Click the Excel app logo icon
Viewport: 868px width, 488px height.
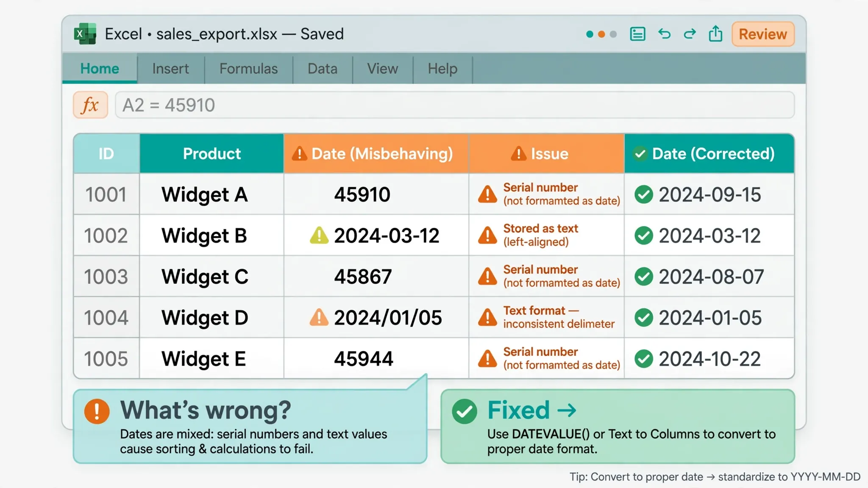(x=85, y=34)
